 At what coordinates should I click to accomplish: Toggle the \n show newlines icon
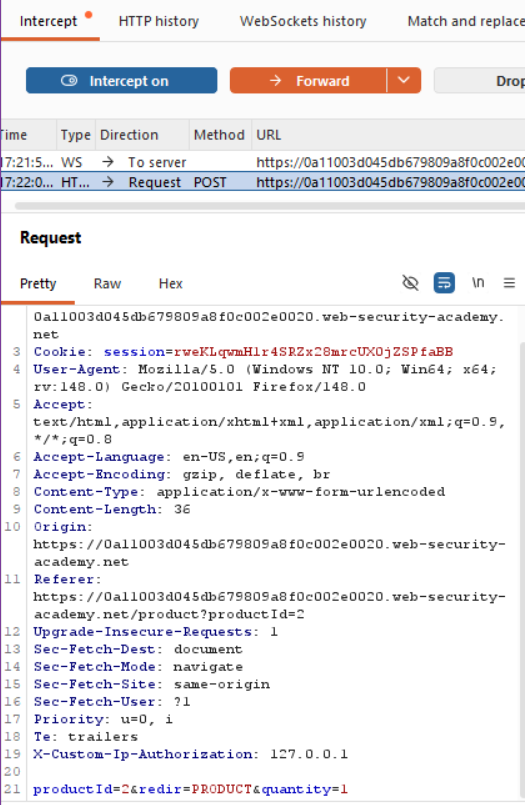(478, 283)
